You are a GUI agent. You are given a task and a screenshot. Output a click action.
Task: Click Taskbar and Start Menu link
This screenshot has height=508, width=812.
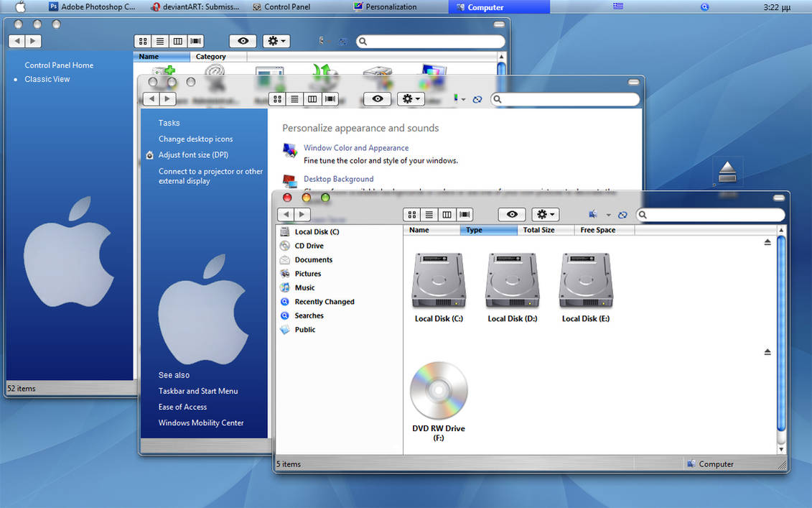197,391
